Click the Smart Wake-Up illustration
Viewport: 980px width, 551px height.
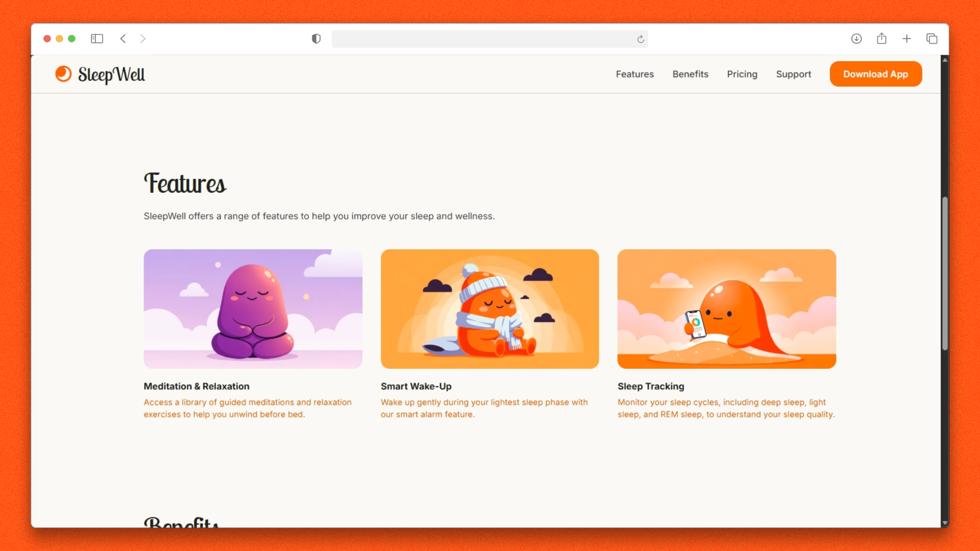tap(489, 309)
